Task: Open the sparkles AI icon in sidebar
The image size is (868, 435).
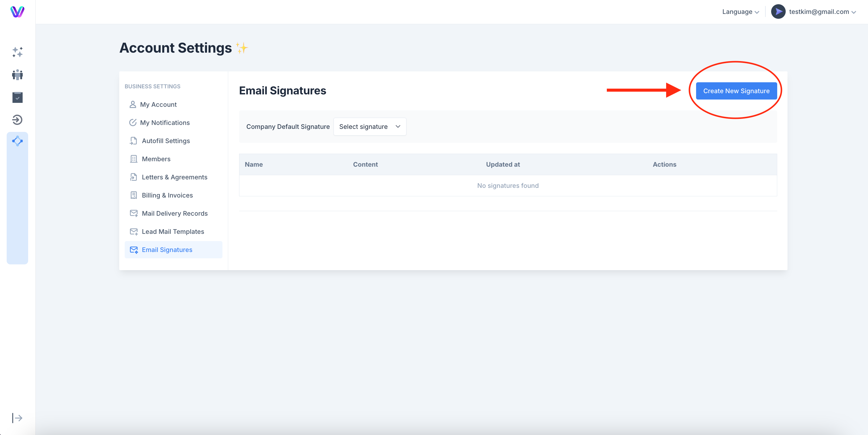Action: (17, 52)
